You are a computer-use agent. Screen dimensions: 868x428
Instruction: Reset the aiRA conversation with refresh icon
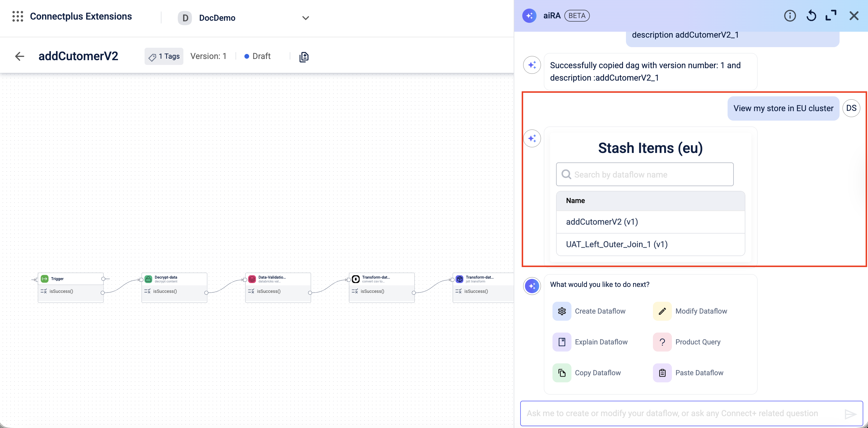point(811,16)
